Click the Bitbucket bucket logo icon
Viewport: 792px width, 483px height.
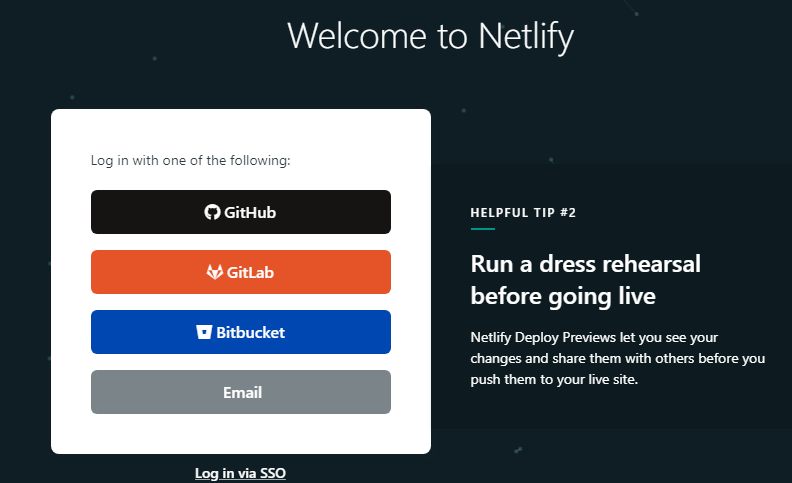[204, 332]
